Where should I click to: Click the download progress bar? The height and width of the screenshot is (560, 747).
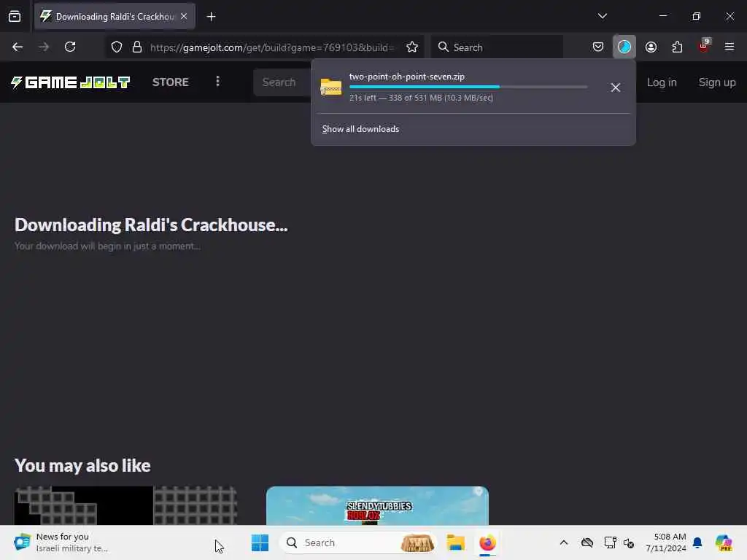point(468,87)
